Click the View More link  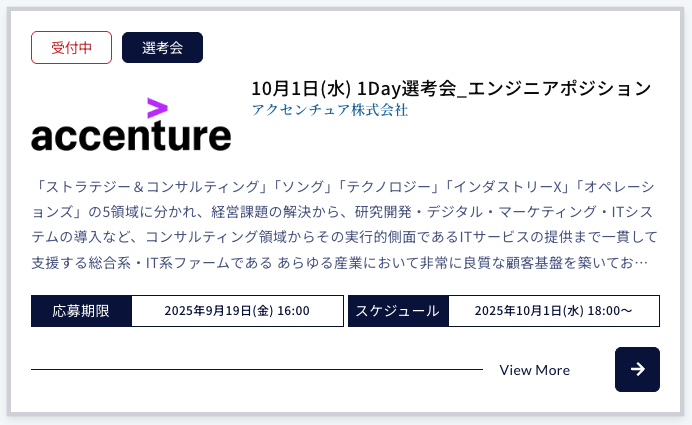534,370
